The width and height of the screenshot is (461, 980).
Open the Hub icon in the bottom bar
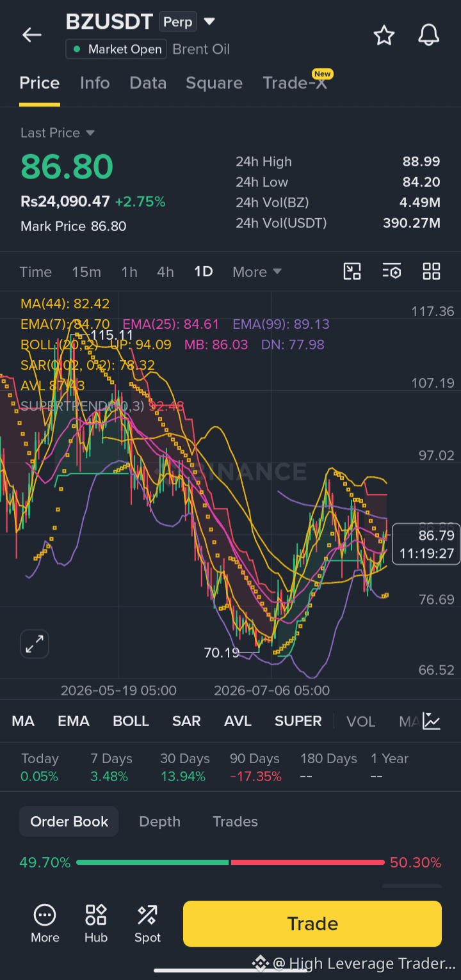coord(96,924)
